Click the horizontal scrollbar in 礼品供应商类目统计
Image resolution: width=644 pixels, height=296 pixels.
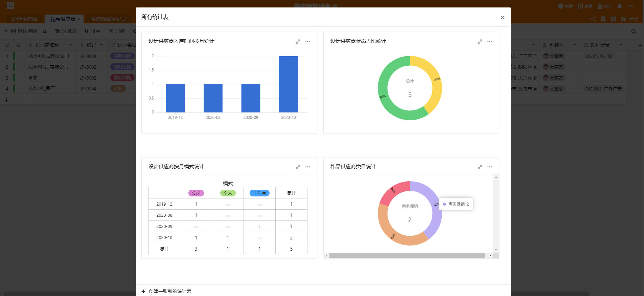(407, 256)
